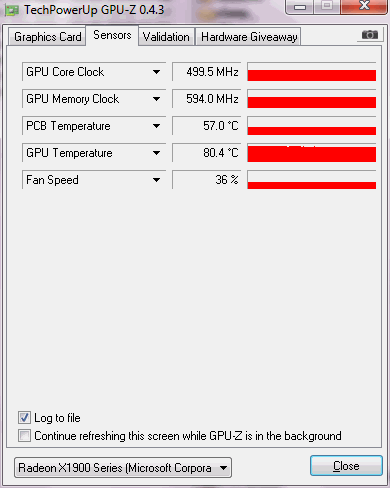Minimize the GPU-Z window
The height and width of the screenshot is (488, 390).
tap(300, 7)
